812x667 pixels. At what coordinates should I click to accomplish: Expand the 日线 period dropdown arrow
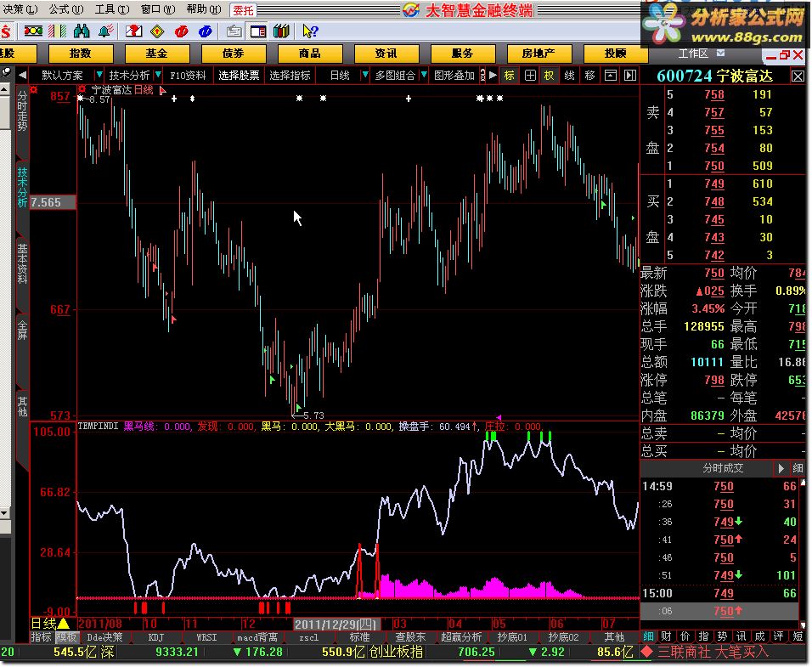364,76
